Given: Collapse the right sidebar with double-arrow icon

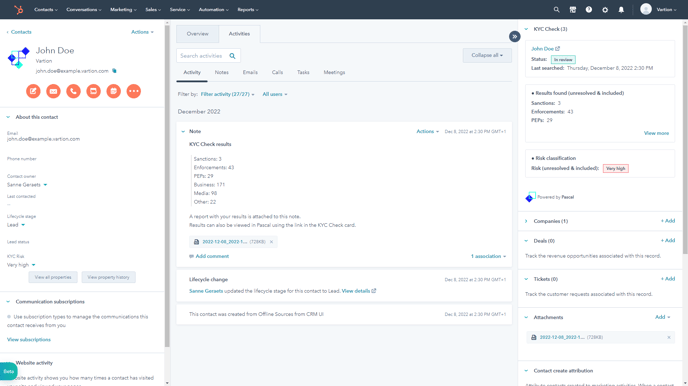Looking at the screenshot, I should coord(515,36).
